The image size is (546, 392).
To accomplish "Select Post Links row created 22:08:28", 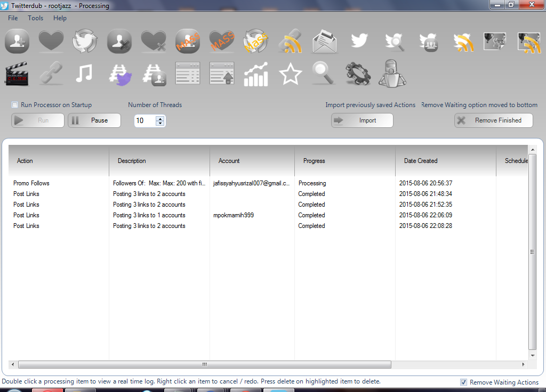I will pyautogui.click(x=268, y=226).
